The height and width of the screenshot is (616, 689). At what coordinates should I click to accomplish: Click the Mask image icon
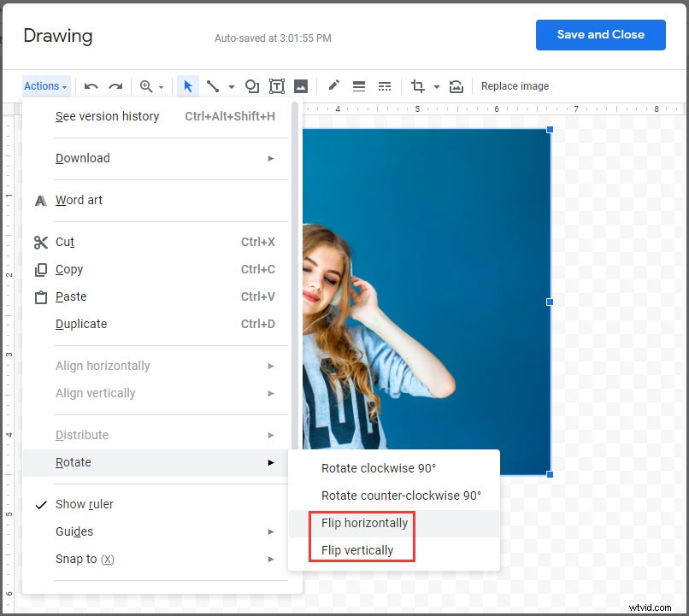[456, 85]
